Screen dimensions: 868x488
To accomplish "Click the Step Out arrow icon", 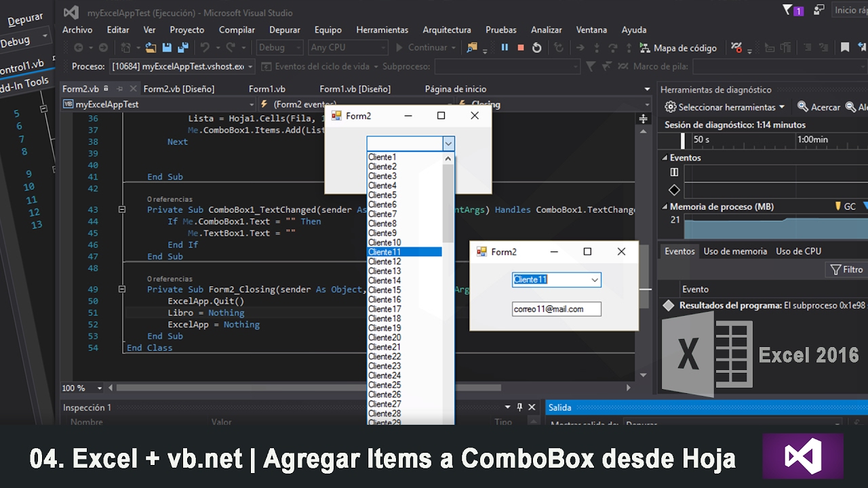I will 629,47.
